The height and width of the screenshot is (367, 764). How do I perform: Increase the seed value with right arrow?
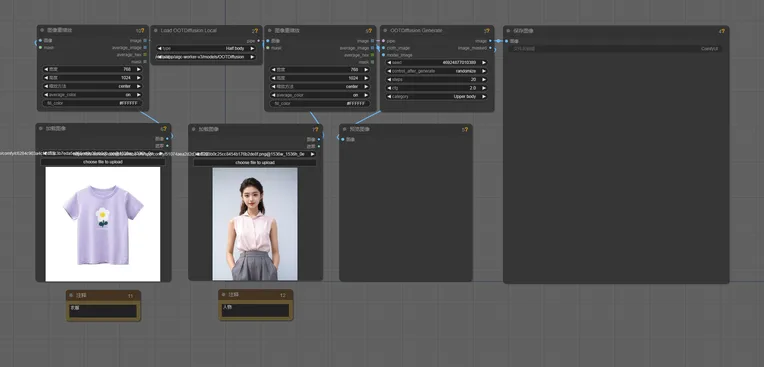[484, 63]
